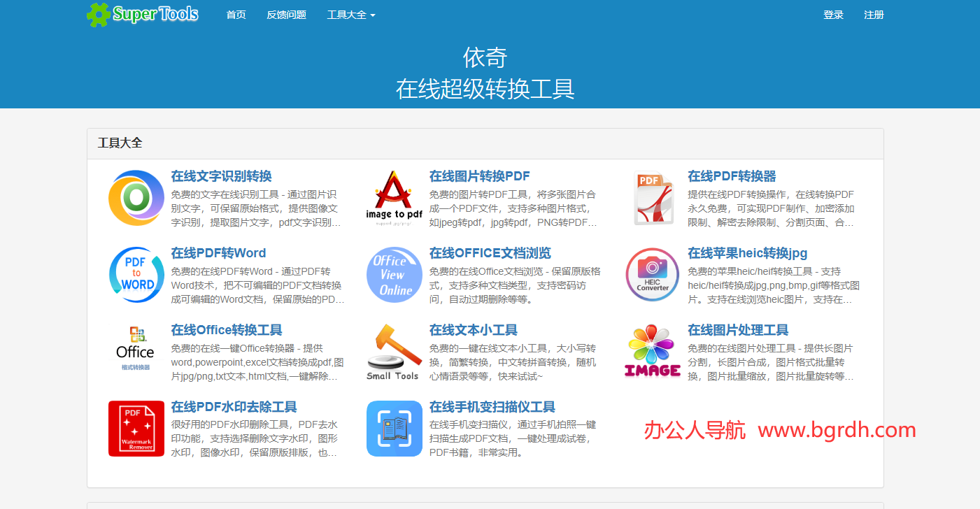This screenshot has width=980, height=509.
Task: Click the red PDF converter icon
Action: pos(651,197)
